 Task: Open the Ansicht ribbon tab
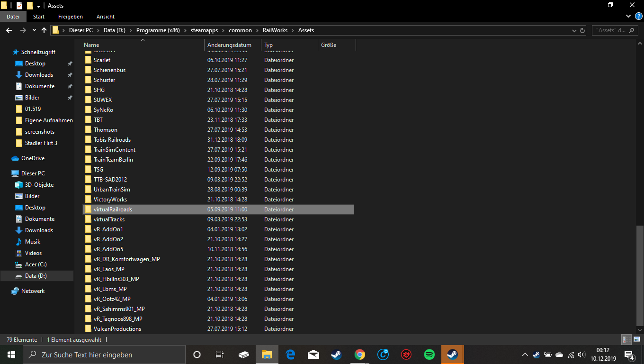point(106,17)
